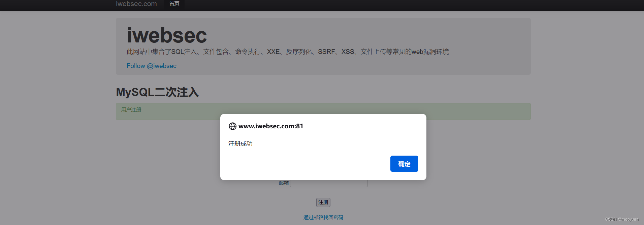644x225 pixels.
Task: Click the 邮箱 input field
Action: [x=329, y=184]
